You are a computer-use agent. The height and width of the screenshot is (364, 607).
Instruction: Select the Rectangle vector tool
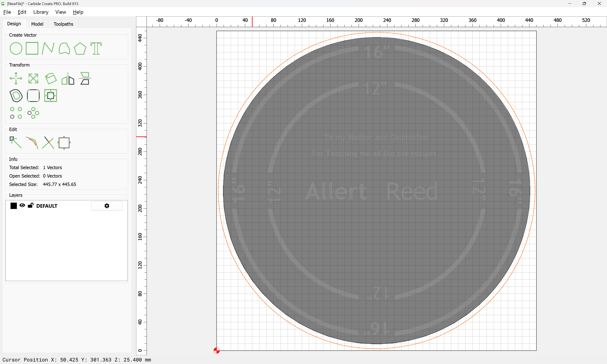[x=32, y=48]
